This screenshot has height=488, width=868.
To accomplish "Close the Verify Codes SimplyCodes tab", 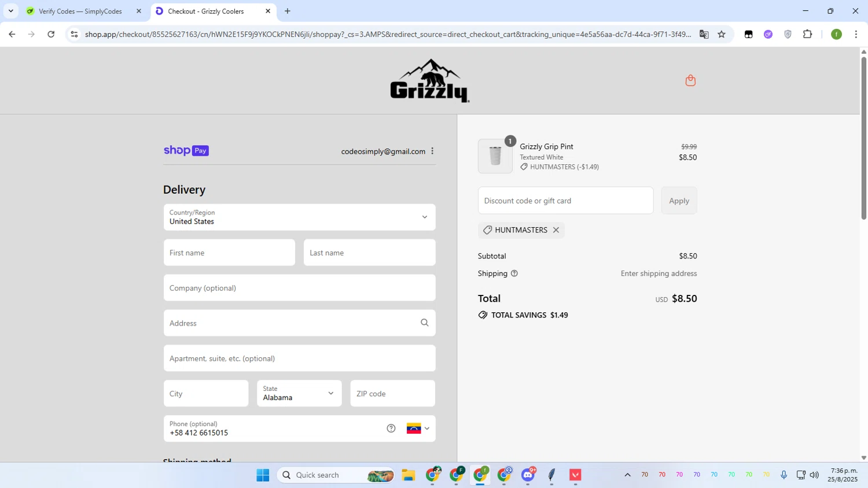I will coord(138,11).
